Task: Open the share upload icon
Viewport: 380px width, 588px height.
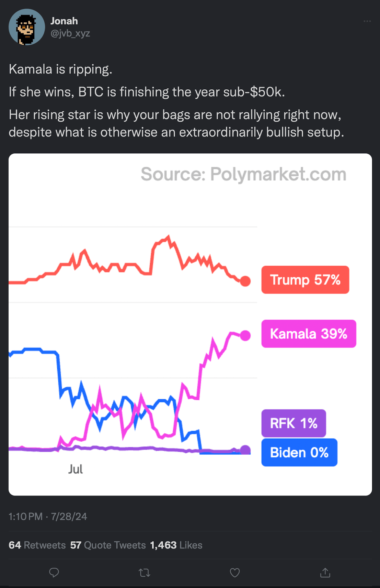Action: (325, 573)
